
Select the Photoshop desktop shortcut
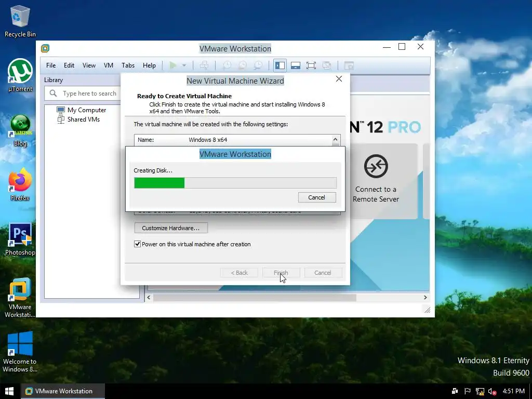point(20,240)
